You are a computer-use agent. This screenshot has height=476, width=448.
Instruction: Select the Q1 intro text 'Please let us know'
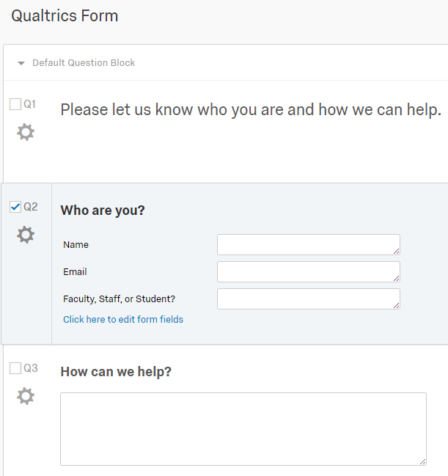(x=250, y=110)
